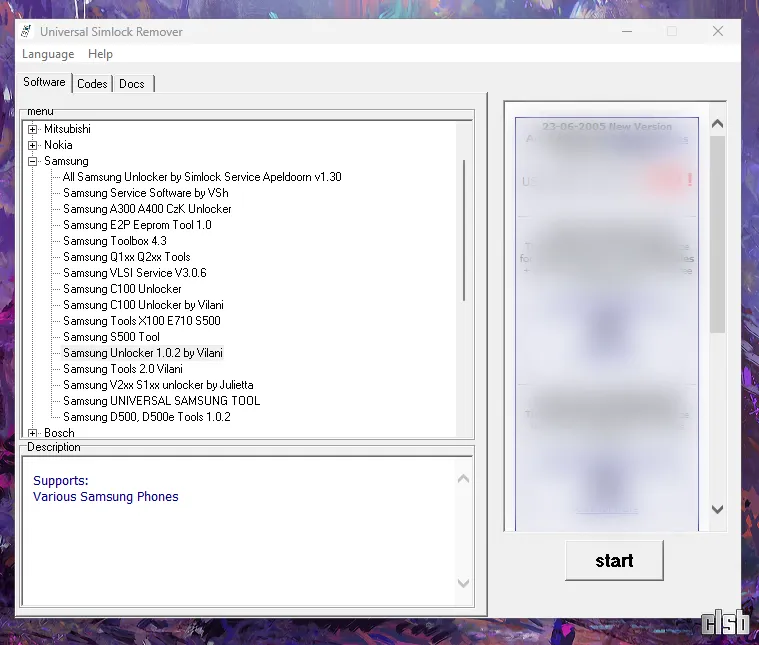The height and width of the screenshot is (645, 759).
Task: Click the start button
Action: 614,560
